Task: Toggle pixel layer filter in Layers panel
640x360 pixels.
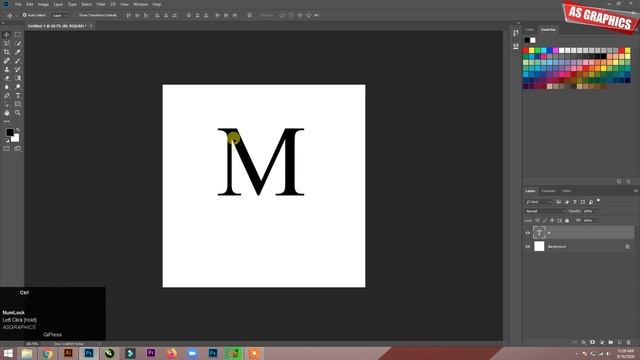Action: (558, 202)
